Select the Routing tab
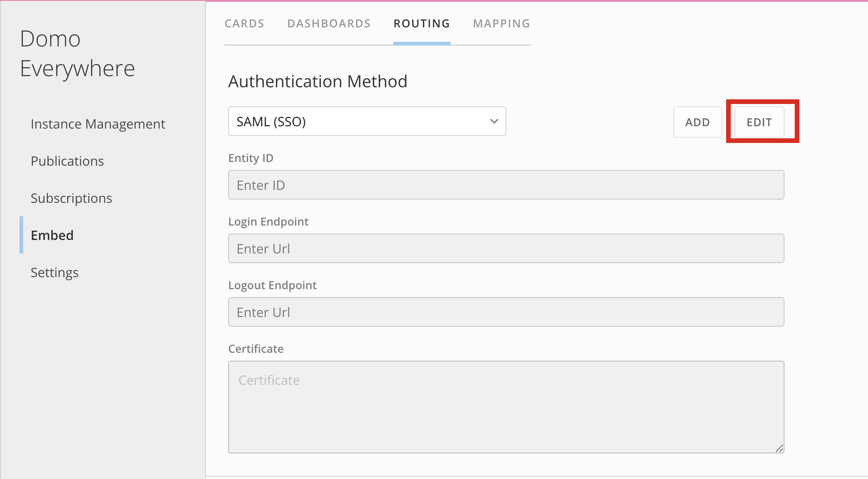 click(x=421, y=24)
